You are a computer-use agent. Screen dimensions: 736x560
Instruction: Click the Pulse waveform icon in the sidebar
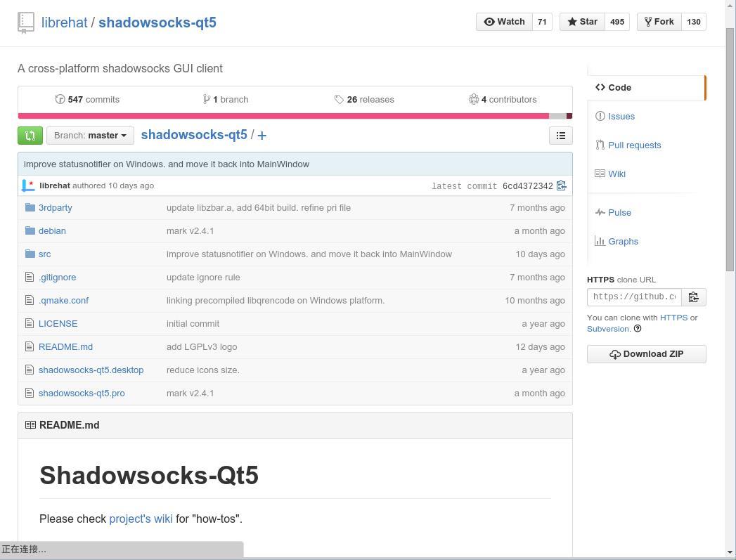point(600,212)
